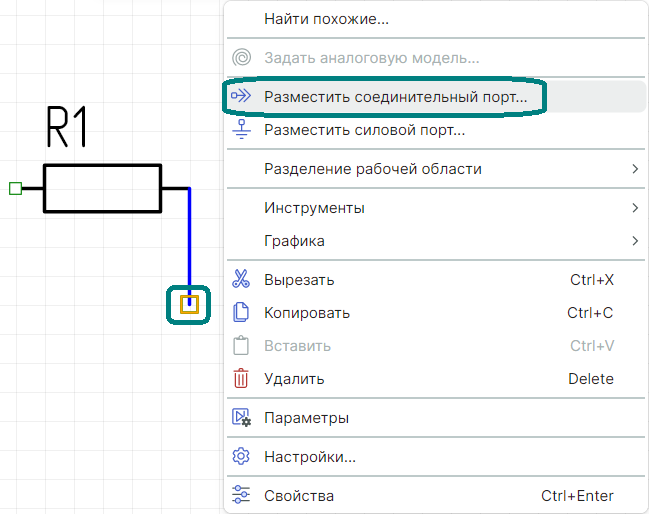Click the resistor R1 body rectangle
The height and width of the screenshot is (514, 649).
click(x=102, y=188)
